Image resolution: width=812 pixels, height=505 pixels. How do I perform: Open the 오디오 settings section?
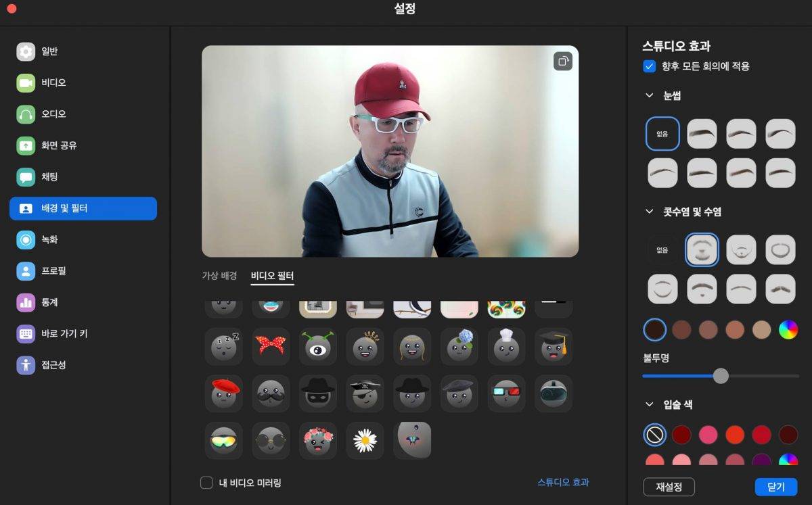(83, 114)
